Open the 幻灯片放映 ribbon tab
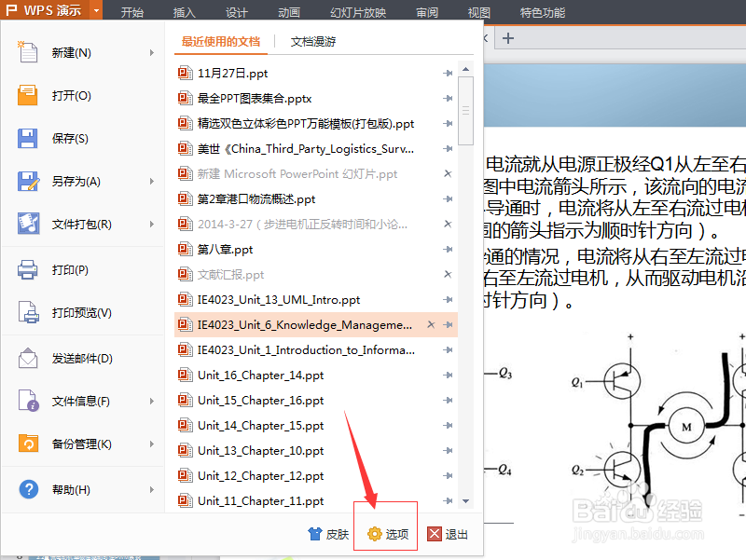This screenshot has width=746, height=560. (358, 12)
